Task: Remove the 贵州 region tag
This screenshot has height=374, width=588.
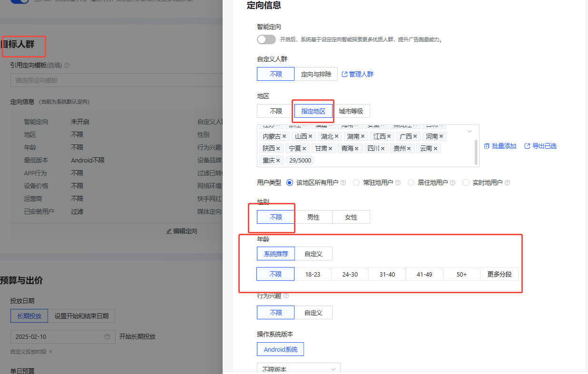Action: (x=409, y=148)
